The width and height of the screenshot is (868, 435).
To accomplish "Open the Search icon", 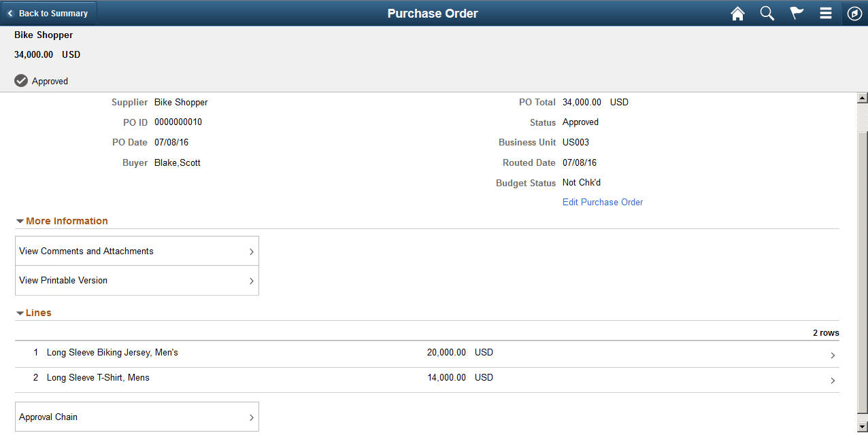I will (x=767, y=13).
